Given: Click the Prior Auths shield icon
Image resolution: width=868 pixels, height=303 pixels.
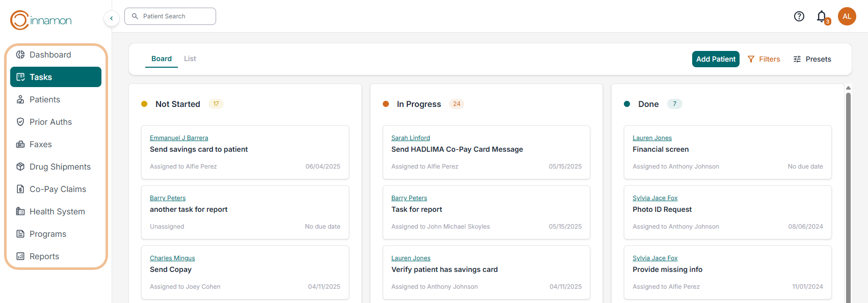Looking at the screenshot, I should coord(20,122).
